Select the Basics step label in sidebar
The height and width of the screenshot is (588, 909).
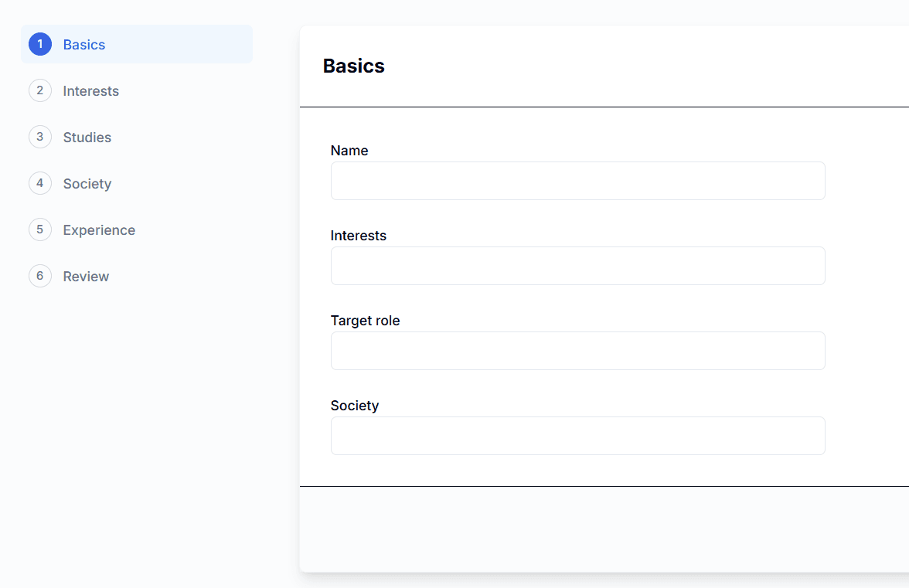tap(84, 45)
